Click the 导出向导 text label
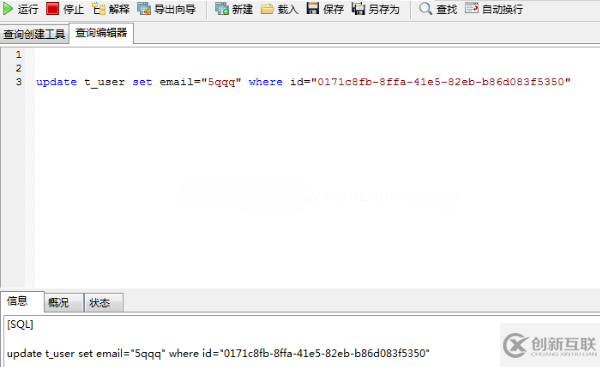 (175, 9)
